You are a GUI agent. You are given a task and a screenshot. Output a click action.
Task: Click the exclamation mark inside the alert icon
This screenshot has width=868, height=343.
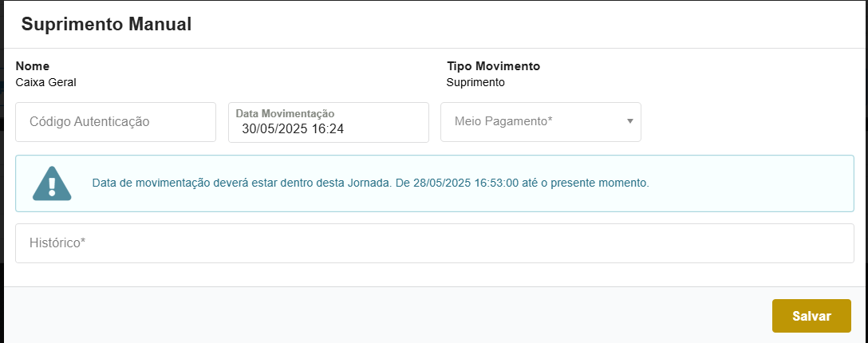pos(52,186)
